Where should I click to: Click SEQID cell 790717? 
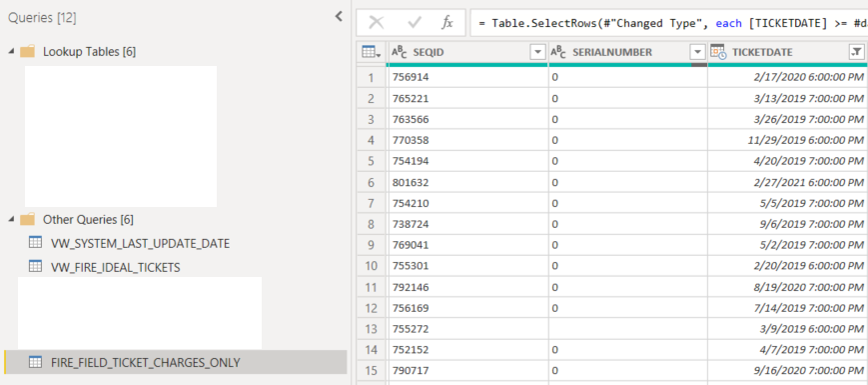pyautogui.click(x=468, y=371)
